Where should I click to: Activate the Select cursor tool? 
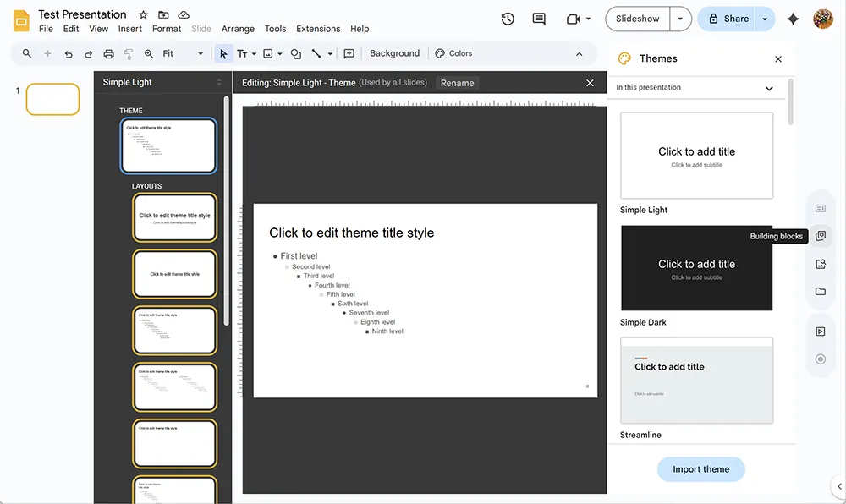[222, 53]
